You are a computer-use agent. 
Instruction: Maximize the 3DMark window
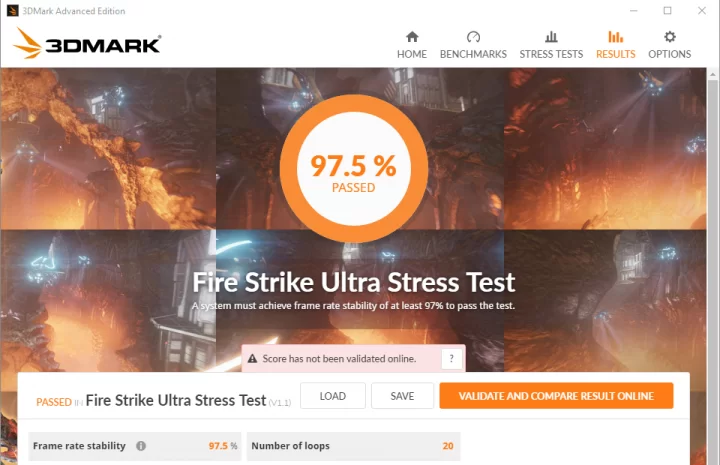[667, 10]
